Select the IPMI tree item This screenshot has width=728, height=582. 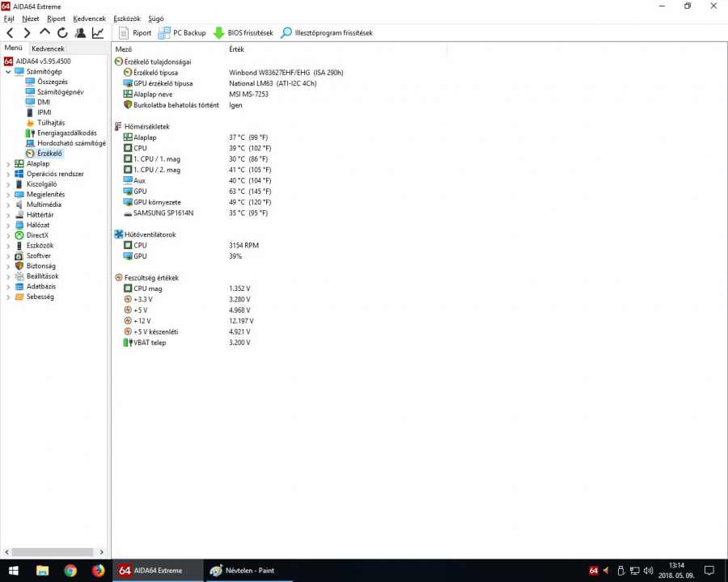tap(39, 112)
